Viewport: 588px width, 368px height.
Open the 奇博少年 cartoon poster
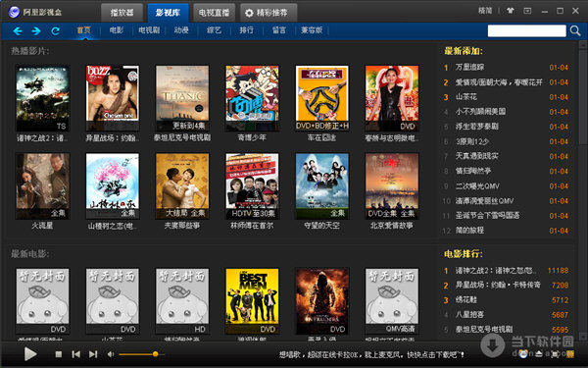point(252,98)
